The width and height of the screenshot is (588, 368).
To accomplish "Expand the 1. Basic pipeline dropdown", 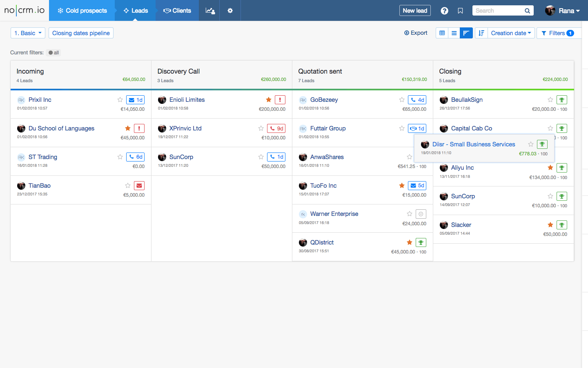I will pyautogui.click(x=28, y=33).
